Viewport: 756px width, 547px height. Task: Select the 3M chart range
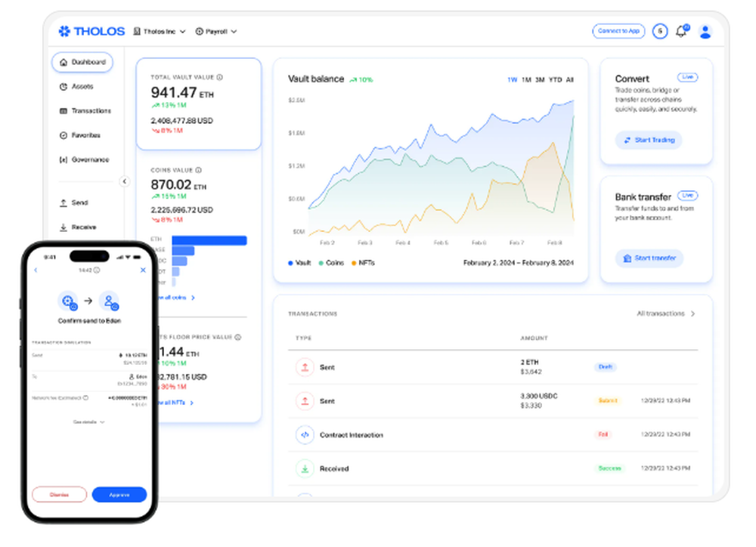[x=540, y=79]
